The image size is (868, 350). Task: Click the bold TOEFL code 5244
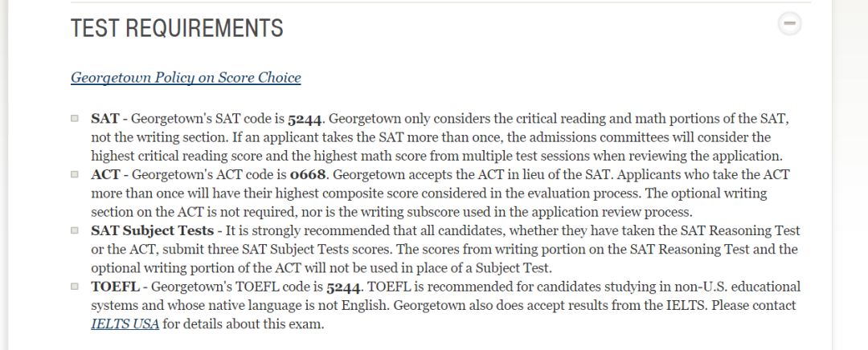[x=344, y=287]
